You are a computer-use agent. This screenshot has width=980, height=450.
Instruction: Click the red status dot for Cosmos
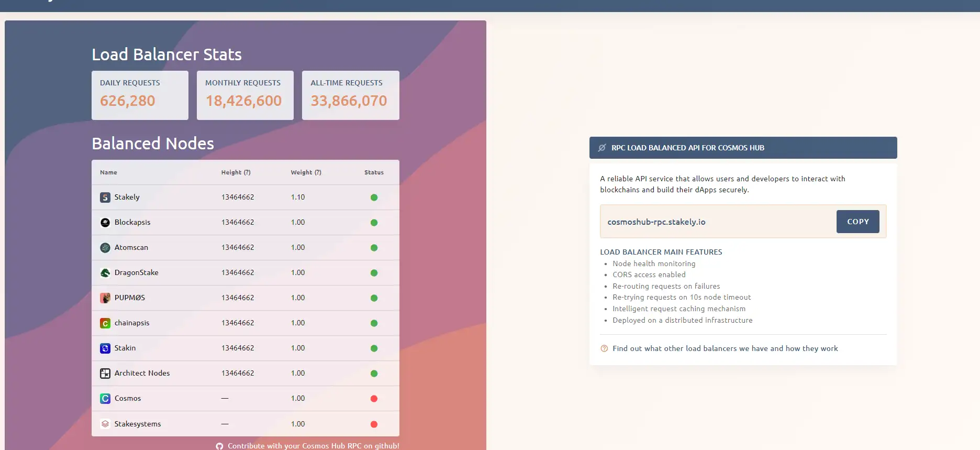[374, 399]
